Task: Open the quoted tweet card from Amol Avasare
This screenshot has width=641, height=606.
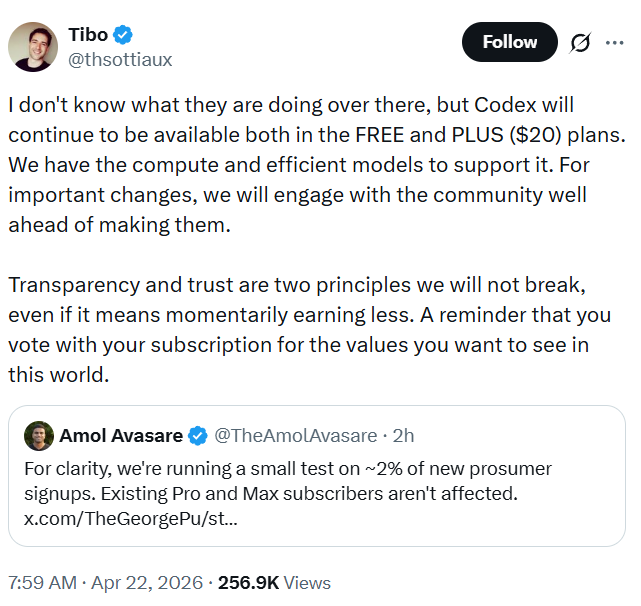Action: tap(317, 476)
